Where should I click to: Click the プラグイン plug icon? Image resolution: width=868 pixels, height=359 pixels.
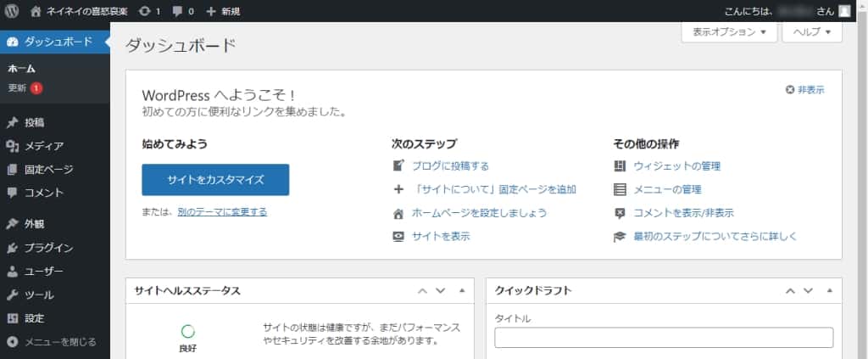[x=12, y=248]
